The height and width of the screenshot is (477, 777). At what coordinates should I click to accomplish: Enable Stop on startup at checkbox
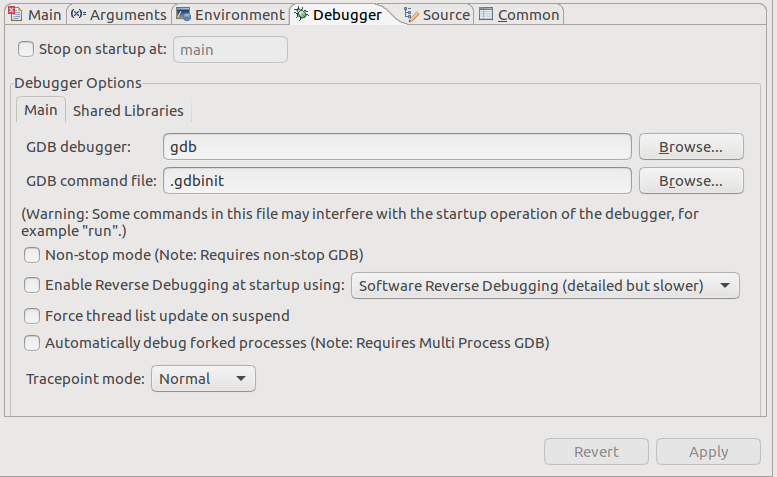[x=26, y=49]
